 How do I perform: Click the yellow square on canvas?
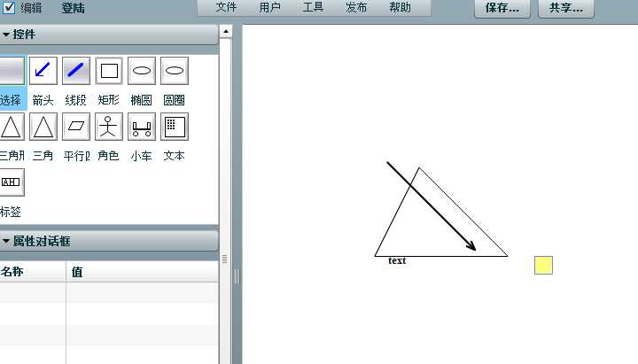[x=543, y=265]
